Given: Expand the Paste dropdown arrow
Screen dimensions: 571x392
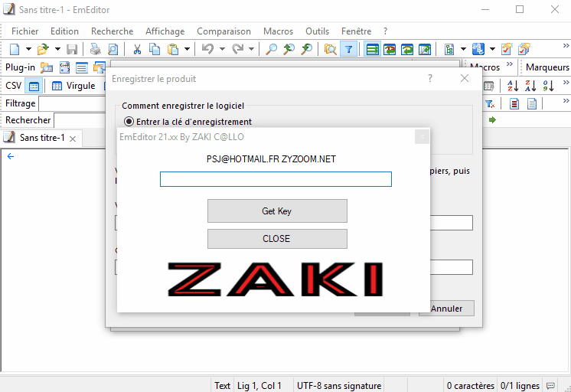Looking at the screenshot, I should point(187,49).
